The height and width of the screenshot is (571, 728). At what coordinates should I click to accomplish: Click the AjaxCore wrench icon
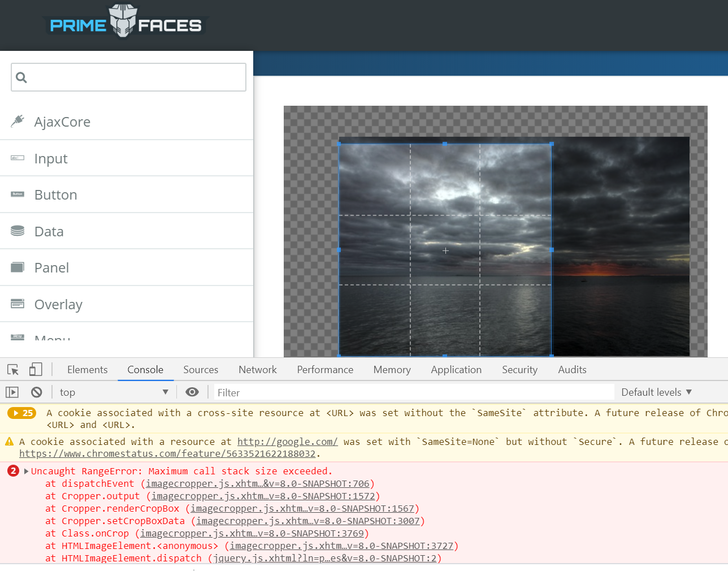[18, 121]
